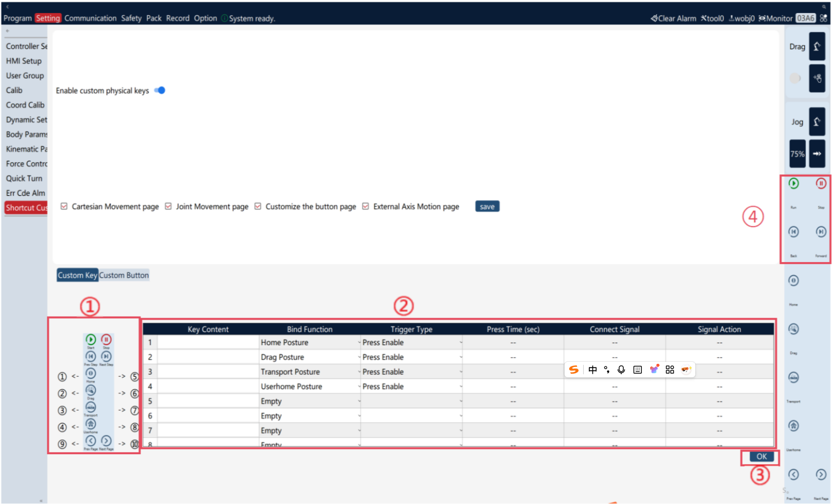833x504 pixels.
Task: Toggle External Axis Motion page checkbox
Action: [366, 206]
